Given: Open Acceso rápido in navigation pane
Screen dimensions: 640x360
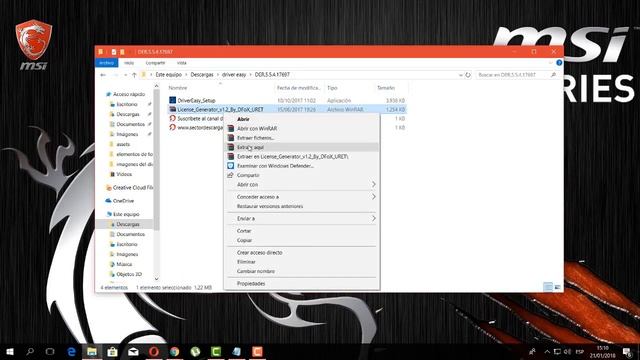Looking at the screenshot, I should [x=129, y=94].
